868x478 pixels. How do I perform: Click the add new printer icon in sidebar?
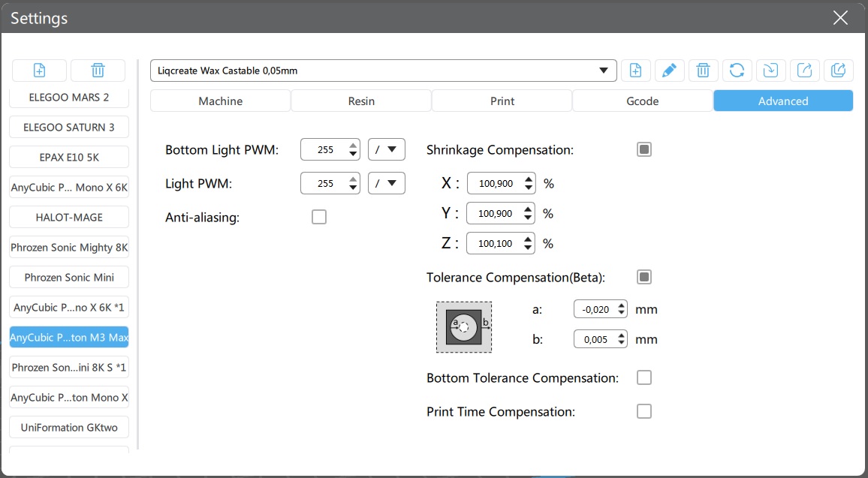(x=40, y=71)
